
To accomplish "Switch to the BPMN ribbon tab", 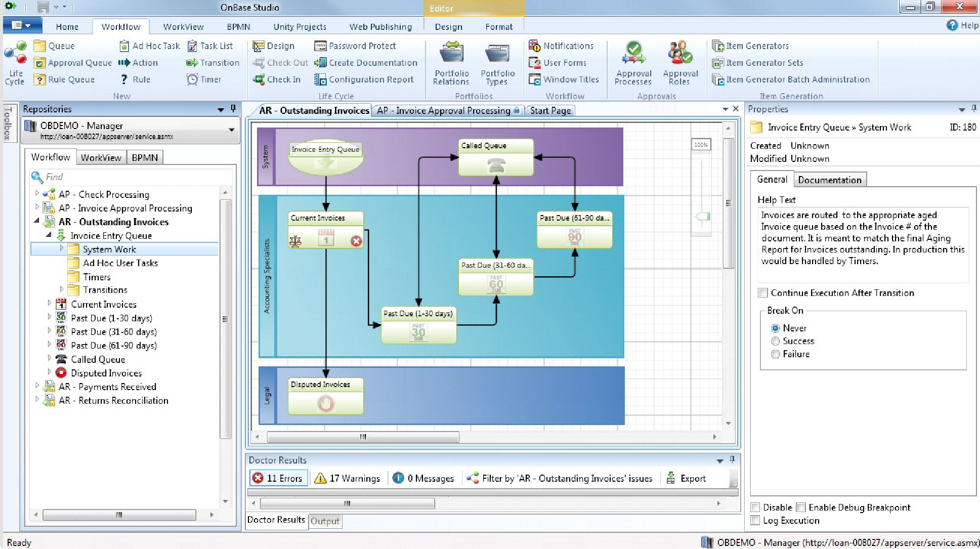I will point(238,27).
